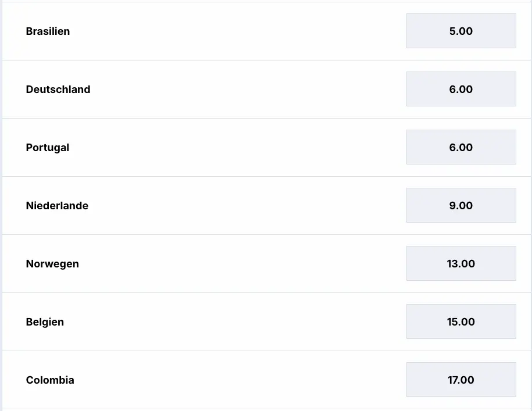Select the Colombia label text
Screen dimensions: 532x411
point(50,380)
